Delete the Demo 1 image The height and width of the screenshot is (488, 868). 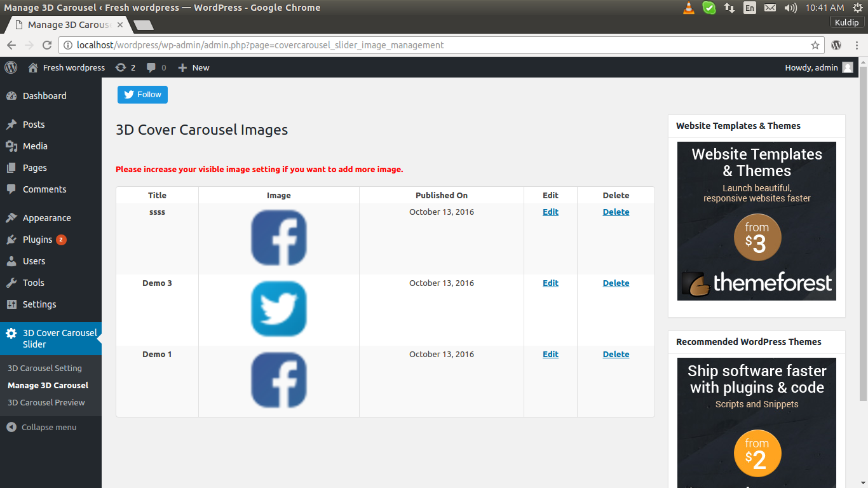(616, 355)
